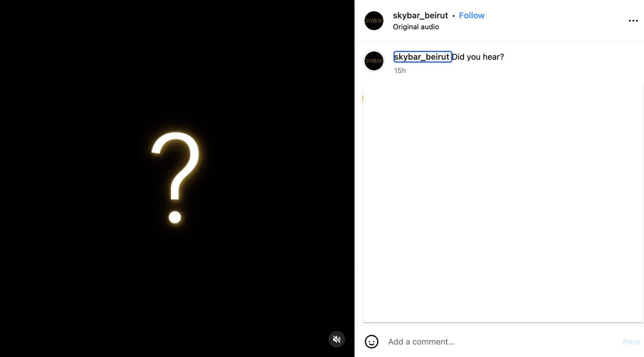This screenshot has width=644, height=357.
Task: Open the three-dot more options menu
Action: 633,21
